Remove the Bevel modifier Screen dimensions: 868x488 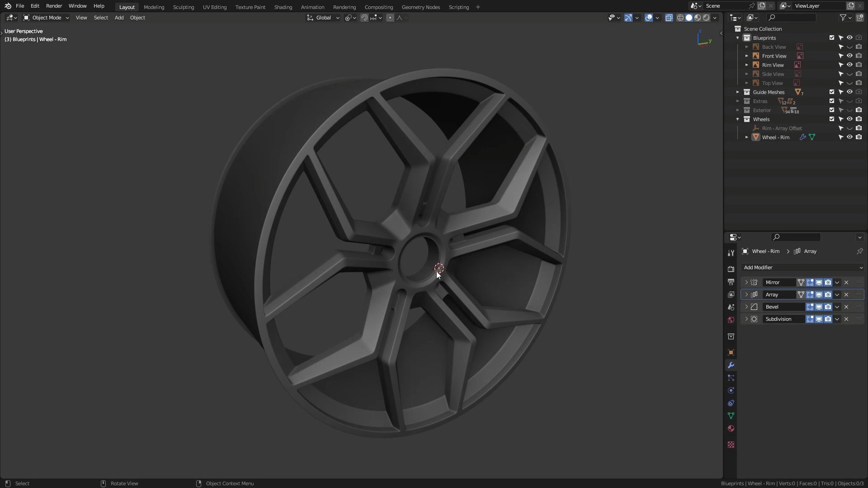[846, 307]
